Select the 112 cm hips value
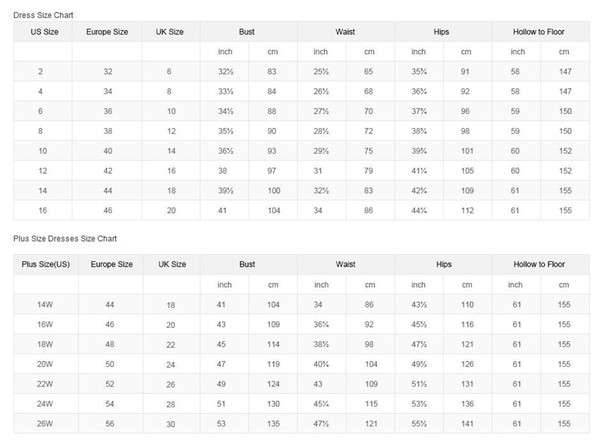The image size is (600, 445). 467,210
